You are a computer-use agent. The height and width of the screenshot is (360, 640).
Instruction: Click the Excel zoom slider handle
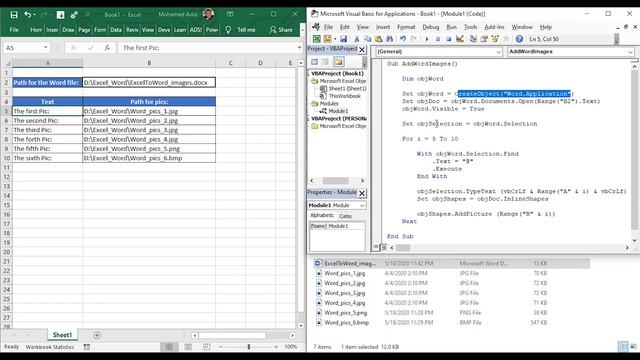point(249,347)
